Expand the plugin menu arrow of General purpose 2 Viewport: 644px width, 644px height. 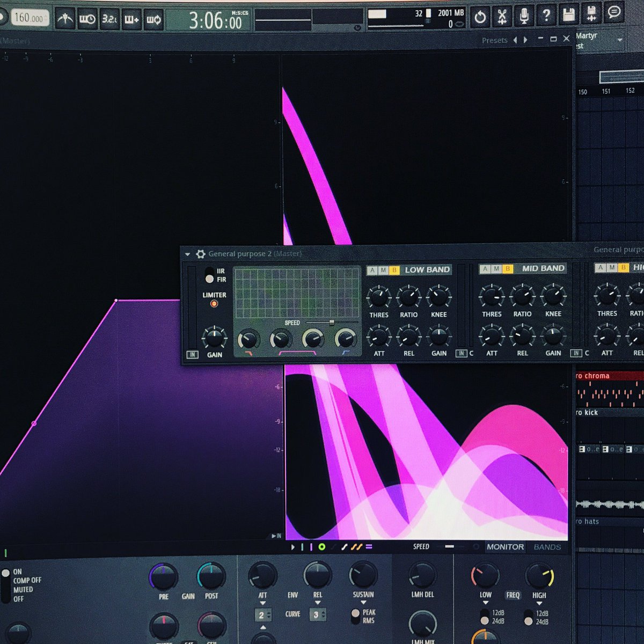188,254
